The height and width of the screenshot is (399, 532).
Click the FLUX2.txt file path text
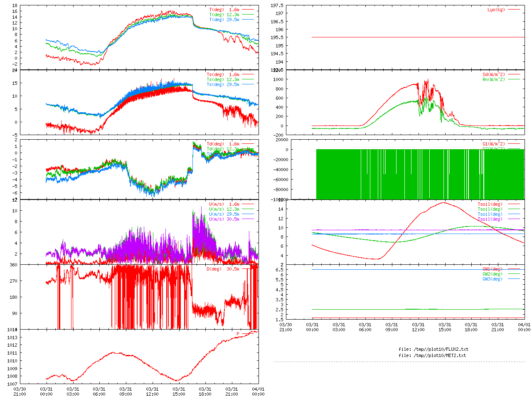(433, 350)
